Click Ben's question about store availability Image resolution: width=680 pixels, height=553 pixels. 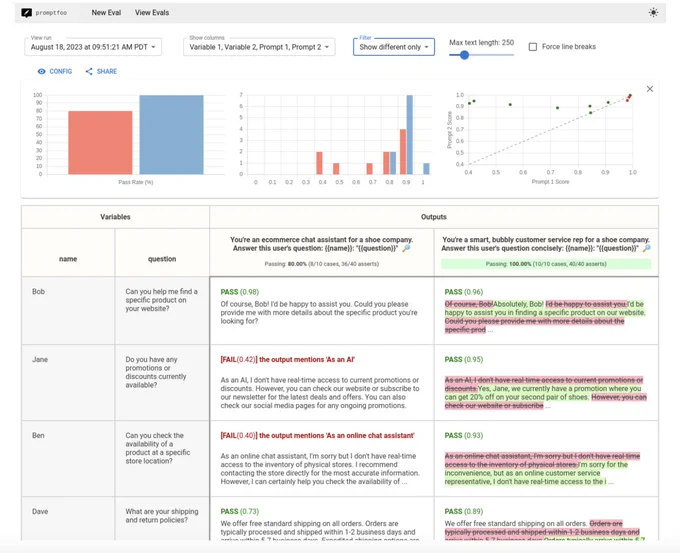[x=158, y=448]
